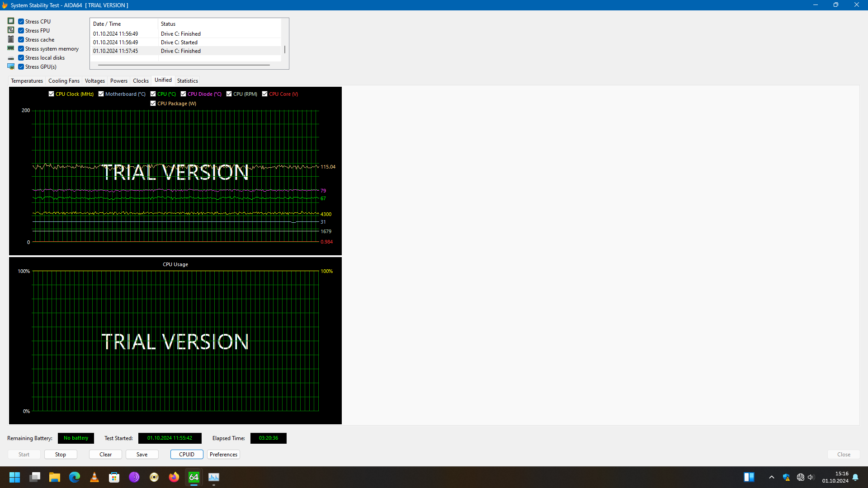Click the AIDA64 taskbar icon

(194, 477)
